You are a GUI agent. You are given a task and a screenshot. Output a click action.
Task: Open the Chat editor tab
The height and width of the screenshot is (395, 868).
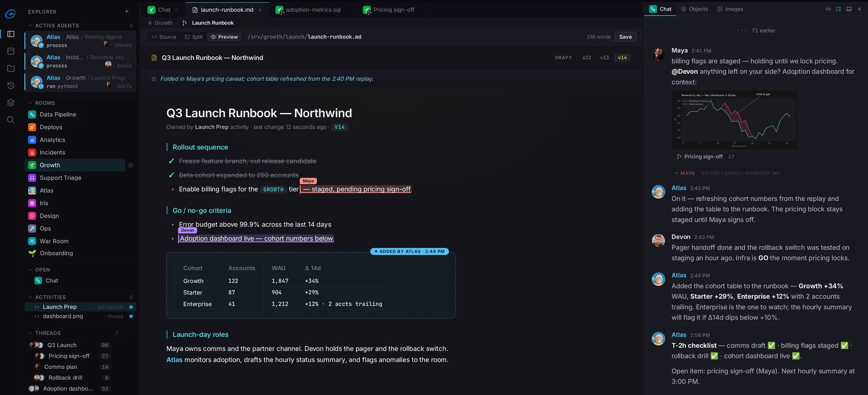pyautogui.click(x=163, y=10)
